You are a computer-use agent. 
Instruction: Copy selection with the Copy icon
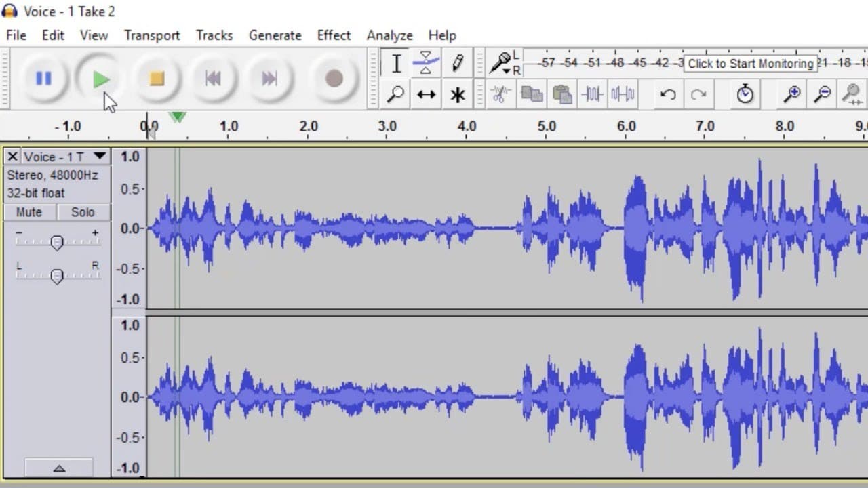(531, 94)
